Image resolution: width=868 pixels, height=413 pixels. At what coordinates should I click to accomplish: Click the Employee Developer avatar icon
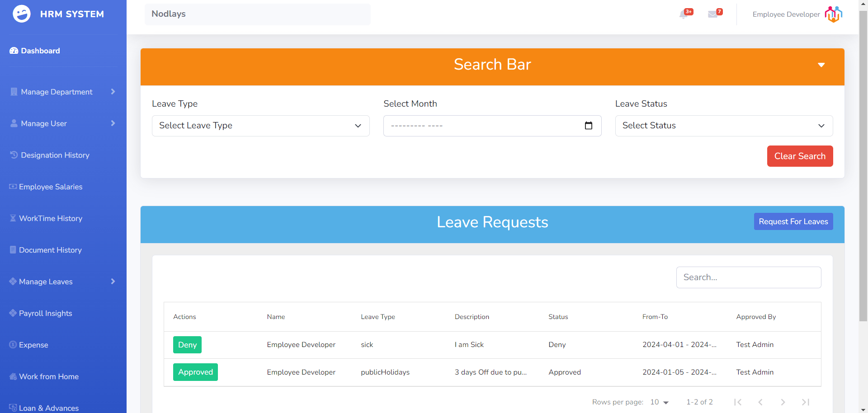pyautogui.click(x=833, y=14)
